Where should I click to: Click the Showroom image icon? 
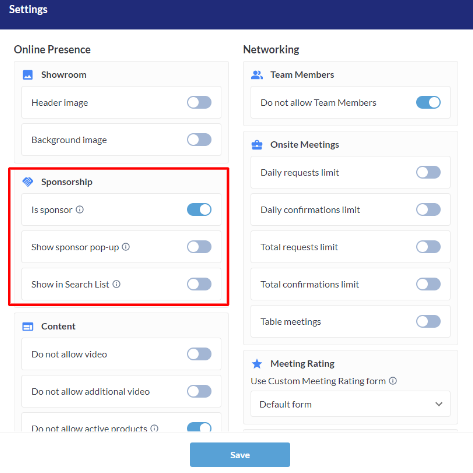pyautogui.click(x=28, y=75)
